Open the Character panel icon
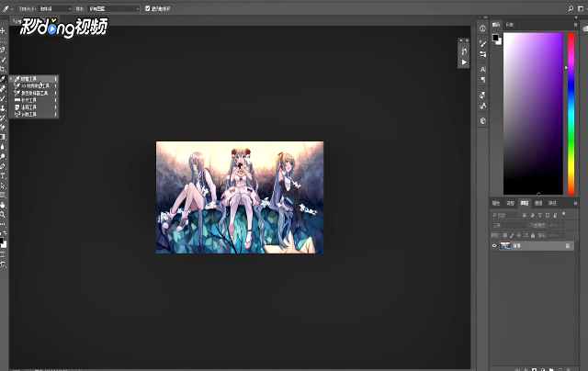Image resolution: width=588 pixels, height=371 pixels. [482, 69]
